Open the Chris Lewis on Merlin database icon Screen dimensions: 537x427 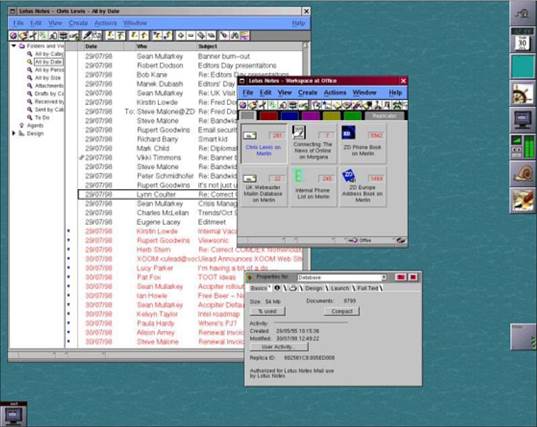[264, 143]
